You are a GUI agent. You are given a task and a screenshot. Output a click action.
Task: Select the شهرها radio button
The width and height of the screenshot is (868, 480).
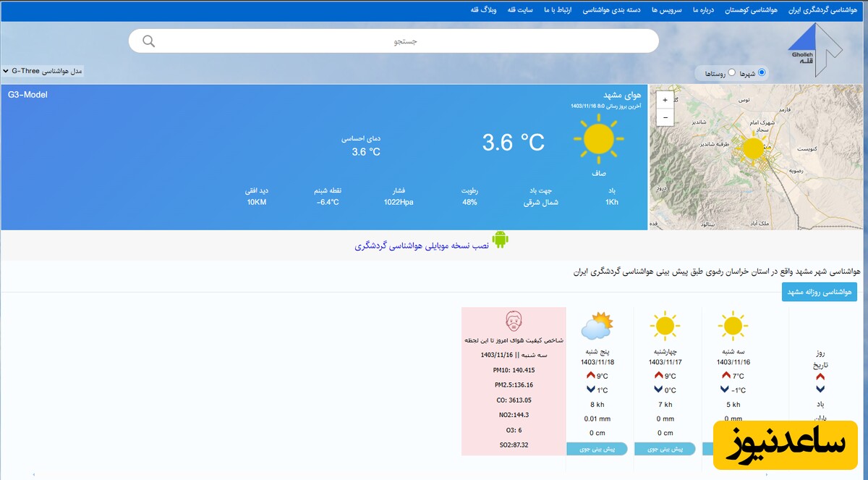(x=762, y=72)
